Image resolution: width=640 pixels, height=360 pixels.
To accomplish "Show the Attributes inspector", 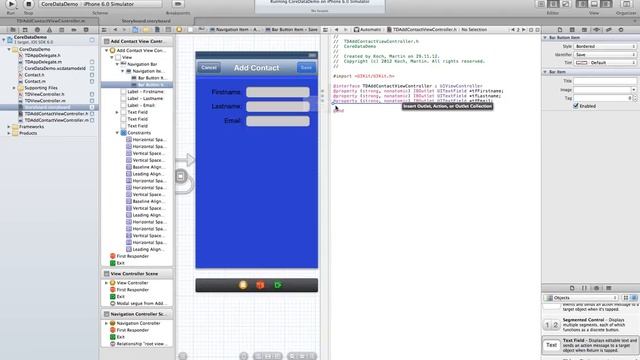I will (x=597, y=30).
